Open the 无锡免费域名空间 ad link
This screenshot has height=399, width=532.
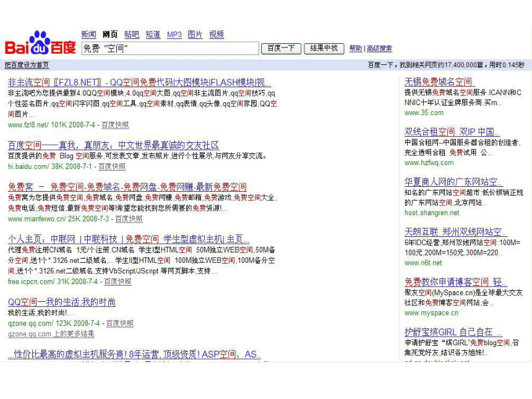coord(440,82)
